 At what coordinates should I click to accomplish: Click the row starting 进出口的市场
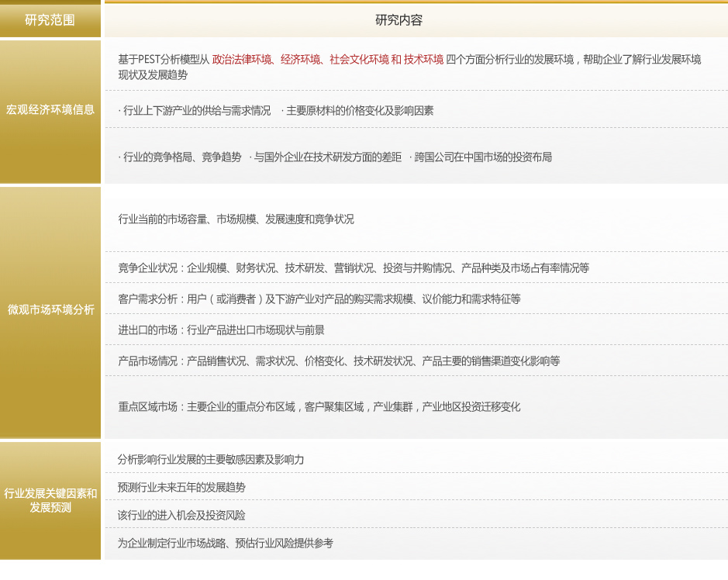[x=416, y=330]
